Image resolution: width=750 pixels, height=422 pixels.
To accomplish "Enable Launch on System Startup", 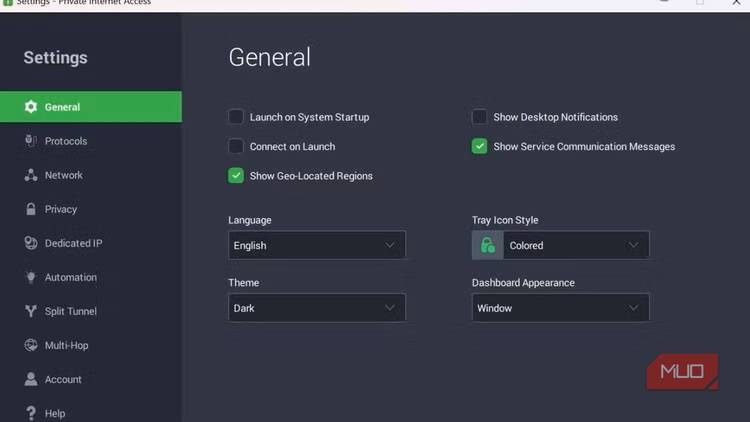I will pos(235,117).
